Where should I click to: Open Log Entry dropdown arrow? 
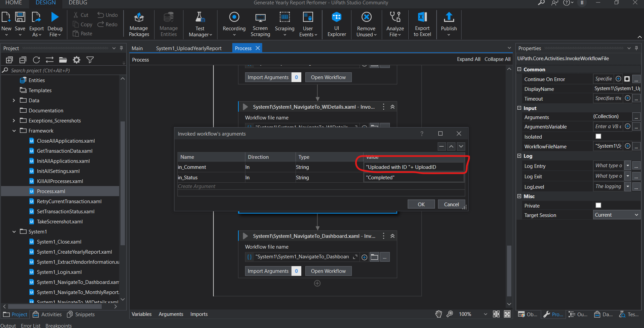[628, 166]
